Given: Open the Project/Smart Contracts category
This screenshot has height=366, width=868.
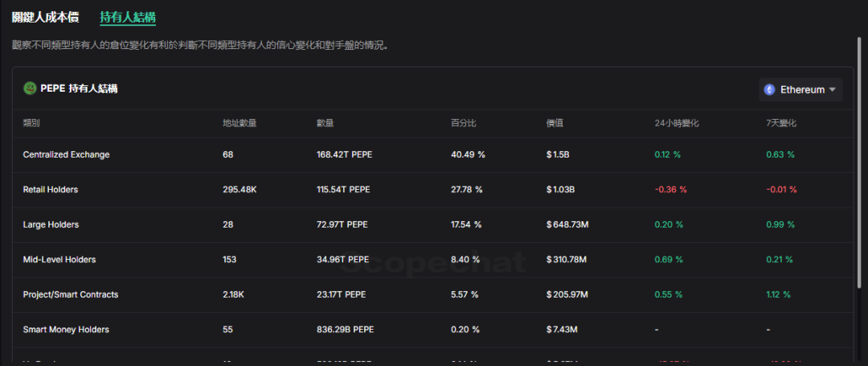Looking at the screenshot, I should tap(71, 295).
